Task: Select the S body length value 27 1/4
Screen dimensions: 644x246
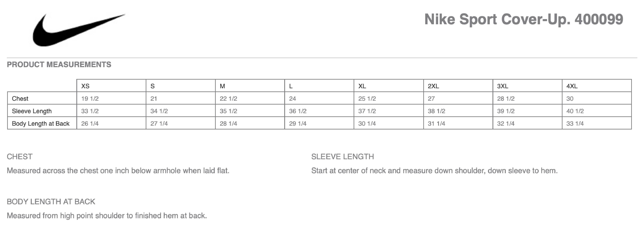Action: tap(159, 124)
